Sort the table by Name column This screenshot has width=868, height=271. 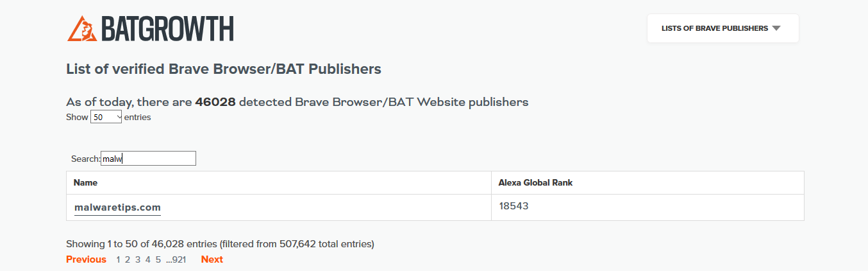86,183
